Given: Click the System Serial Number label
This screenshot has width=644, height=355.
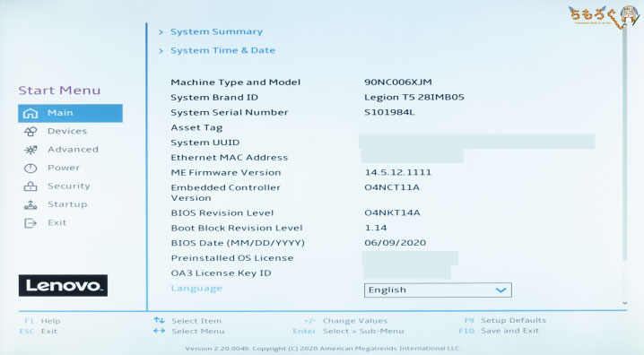Looking at the screenshot, I should (230, 112).
